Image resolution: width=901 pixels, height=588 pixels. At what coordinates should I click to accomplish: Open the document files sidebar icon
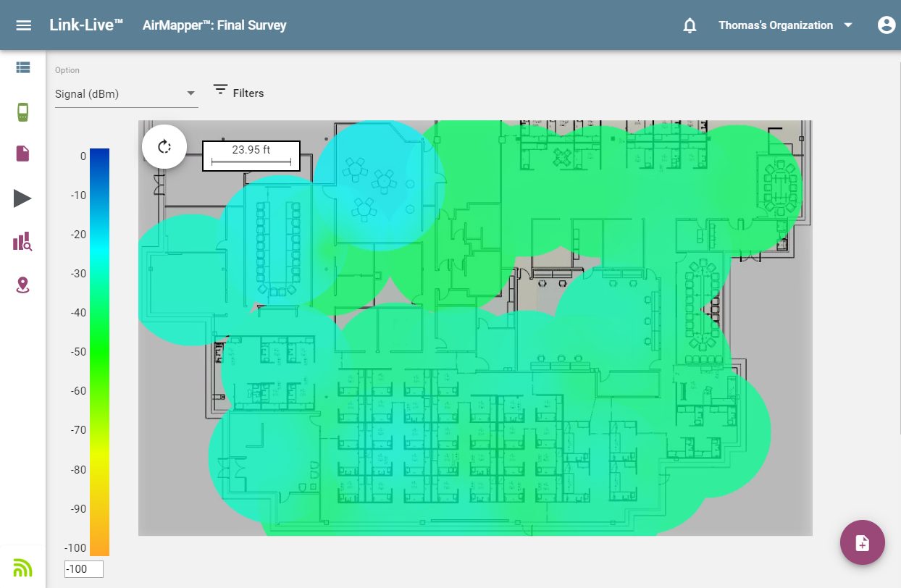22,154
